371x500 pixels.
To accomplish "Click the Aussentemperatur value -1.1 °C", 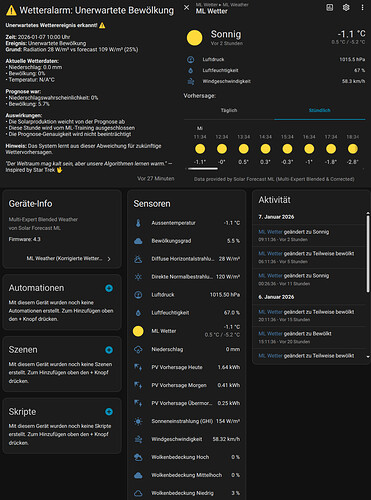I will [232, 223].
